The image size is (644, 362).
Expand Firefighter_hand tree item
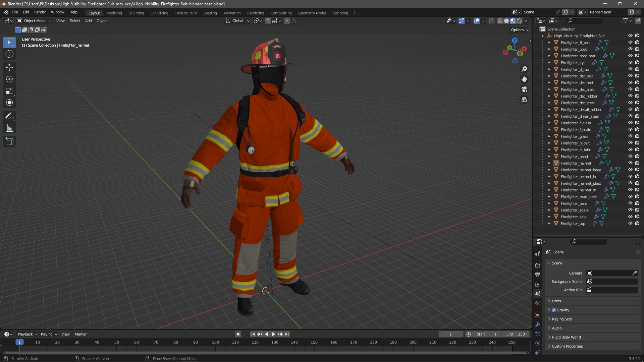pyautogui.click(x=549, y=157)
